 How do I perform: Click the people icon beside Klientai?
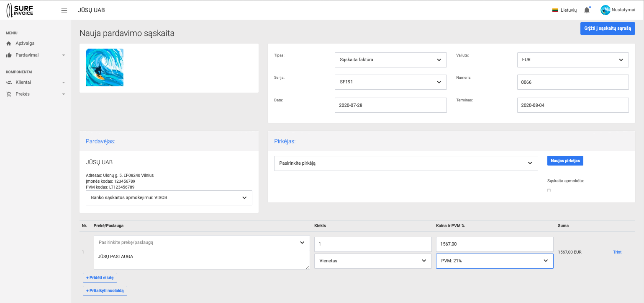[x=9, y=82]
